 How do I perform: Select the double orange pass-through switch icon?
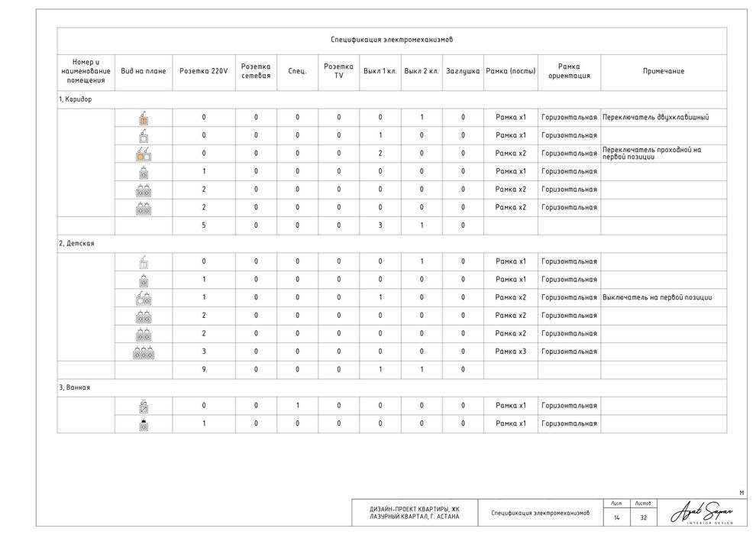pyautogui.click(x=144, y=154)
